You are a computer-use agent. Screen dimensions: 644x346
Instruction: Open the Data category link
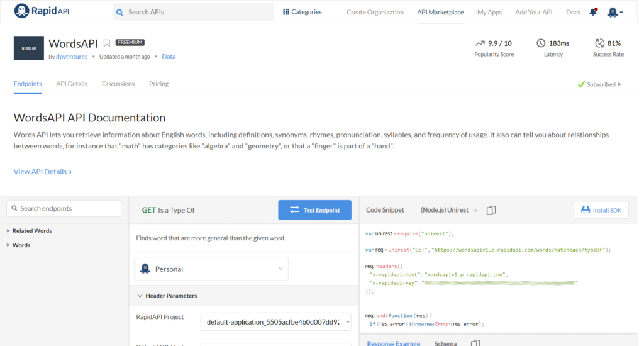[169, 57]
